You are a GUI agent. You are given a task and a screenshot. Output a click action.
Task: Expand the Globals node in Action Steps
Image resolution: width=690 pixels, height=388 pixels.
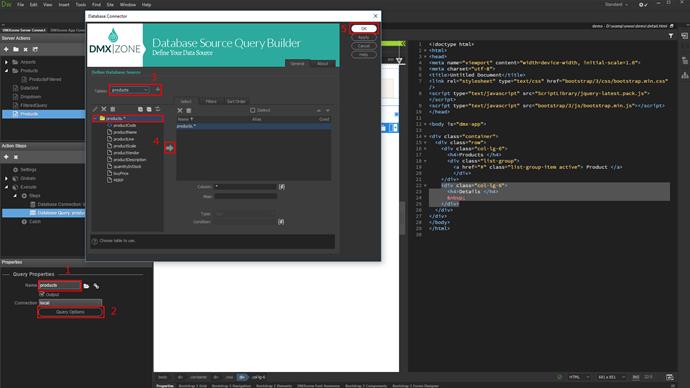(6, 179)
